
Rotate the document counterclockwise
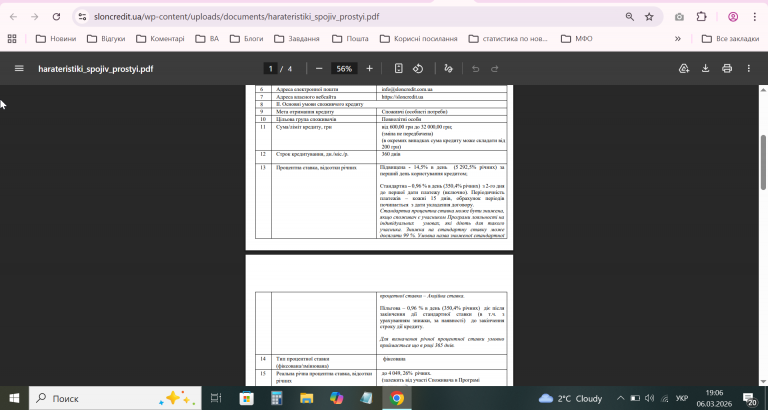click(418, 69)
